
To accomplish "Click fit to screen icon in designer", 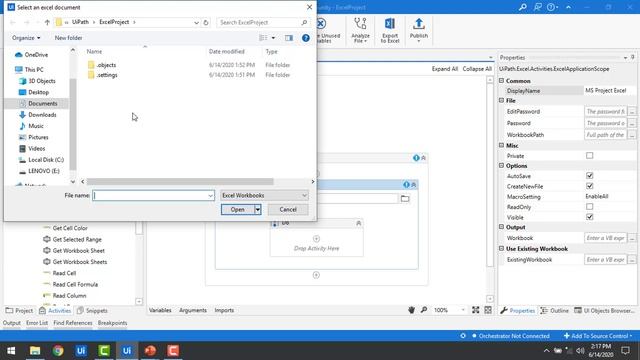I will pyautogui.click(x=476, y=310).
